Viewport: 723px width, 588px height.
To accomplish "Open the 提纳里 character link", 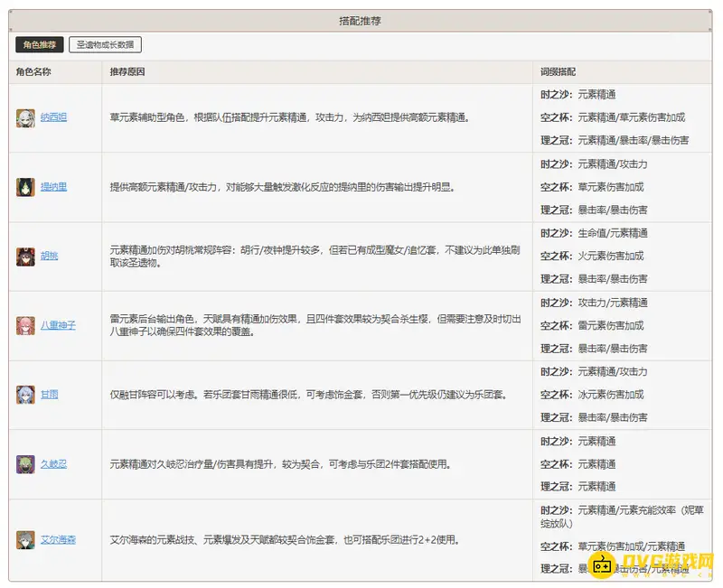I will (x=54, y=187).
